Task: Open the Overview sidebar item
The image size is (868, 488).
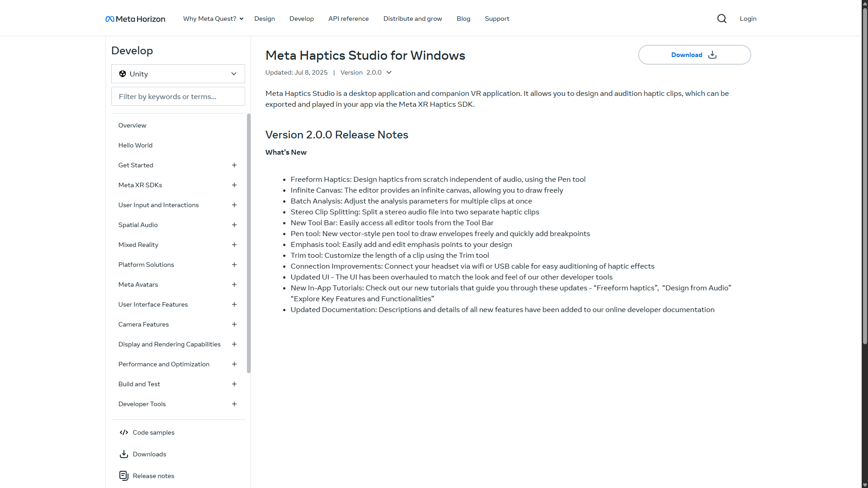Action: pyautogui.click(x=133, y=125)
